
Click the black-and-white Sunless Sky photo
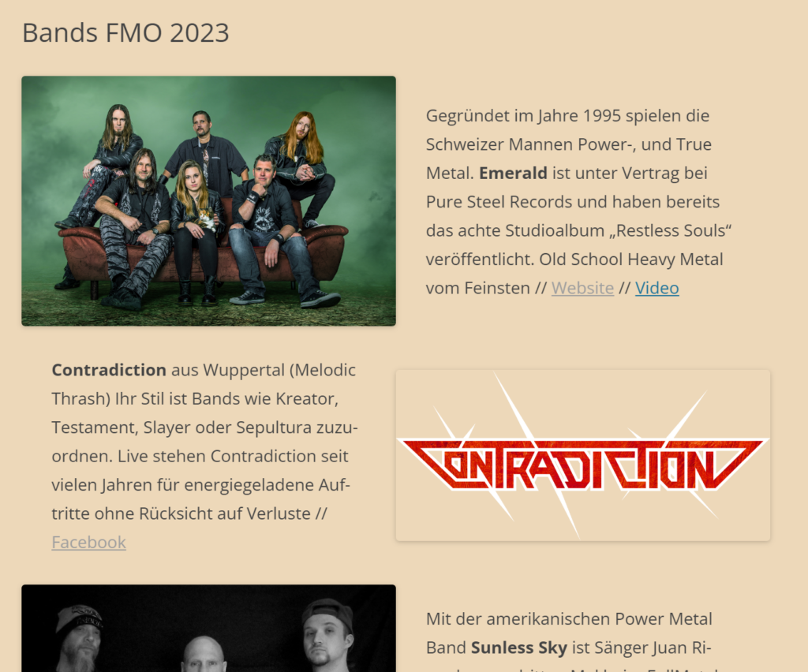click(208, 629)
